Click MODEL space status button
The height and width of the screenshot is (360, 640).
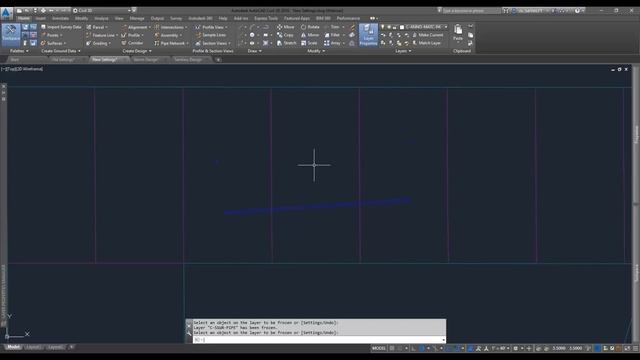click(378, 348)
